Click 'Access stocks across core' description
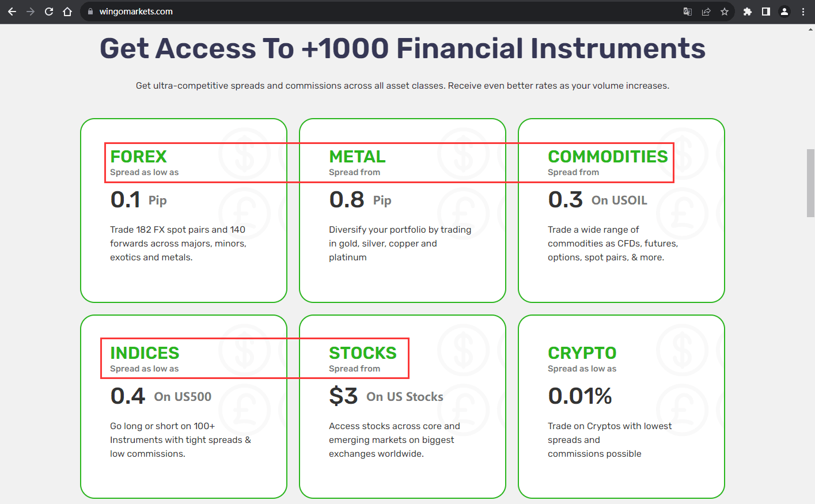This screenshot has width=815, height=504. click(395, 440)
